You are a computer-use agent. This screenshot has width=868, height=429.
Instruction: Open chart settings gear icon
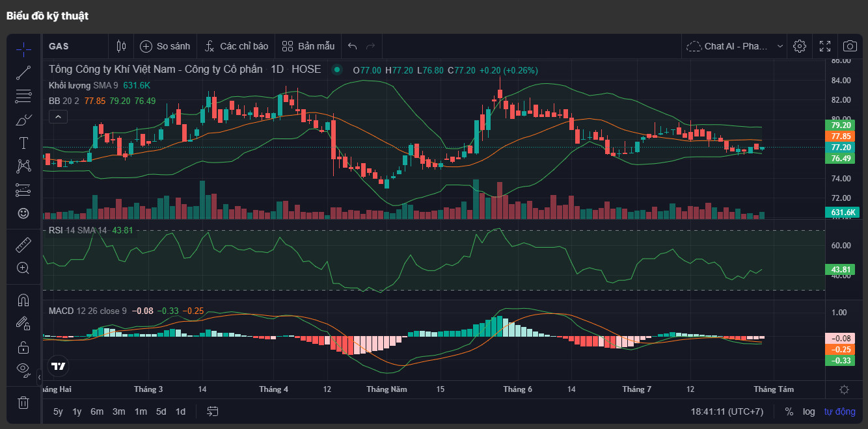pyautogui.click(x=800, y=46)
